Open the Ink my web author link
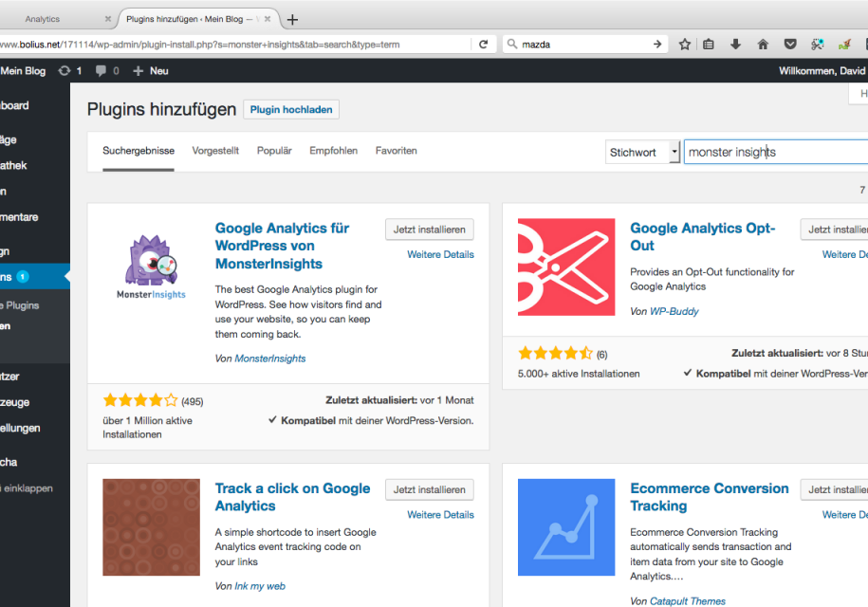Image resolution: width=868 pixels, height=607 pixels. (x=260, y=586)
